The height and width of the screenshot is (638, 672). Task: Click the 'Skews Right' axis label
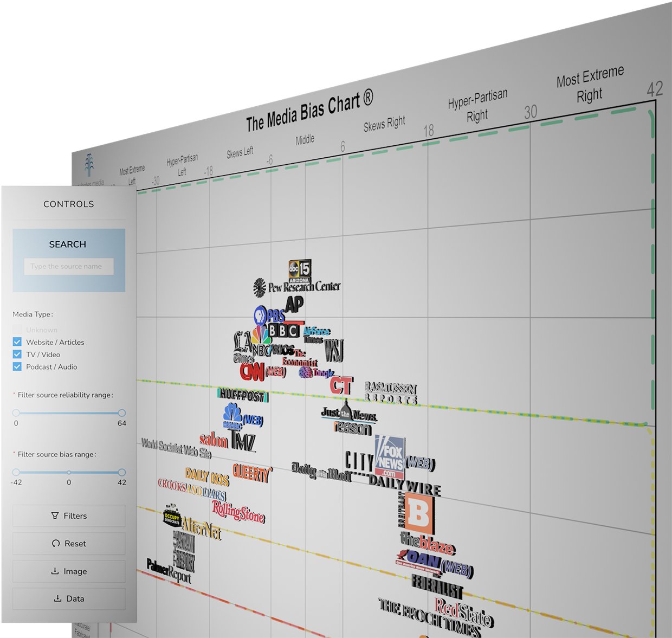tap(384, 124)
